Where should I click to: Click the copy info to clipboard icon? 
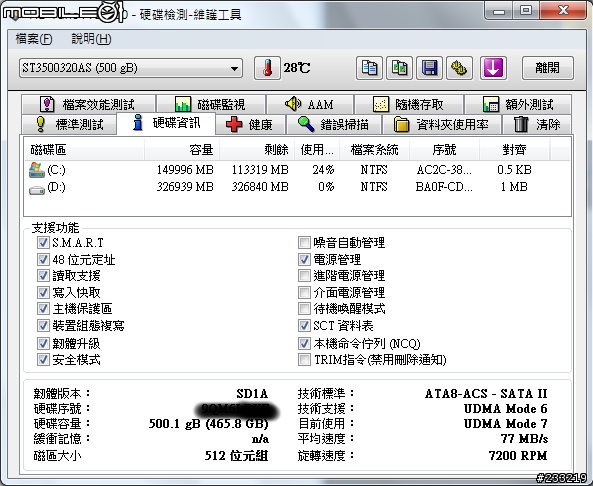(x=369, y=68)
